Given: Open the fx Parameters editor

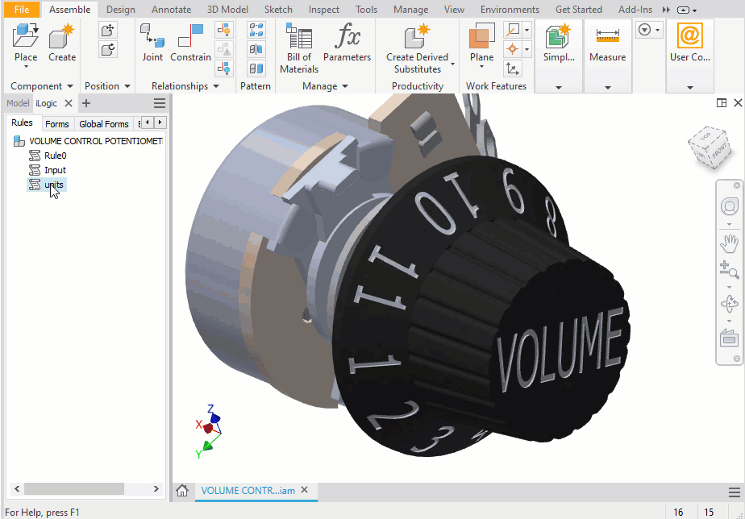Looking at the screenshot, I should tap(347, 38).
